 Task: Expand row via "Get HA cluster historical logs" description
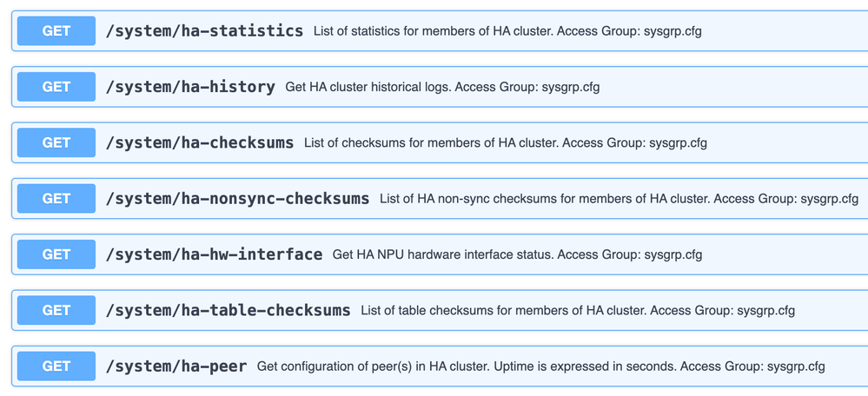point(442,87)
